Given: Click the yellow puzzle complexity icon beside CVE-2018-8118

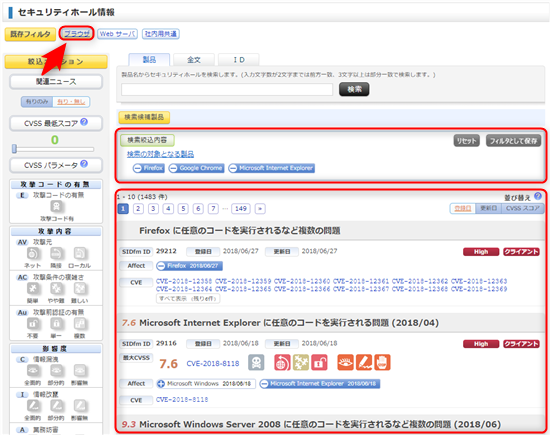Looking at the screenshot, I should [301, 362].
